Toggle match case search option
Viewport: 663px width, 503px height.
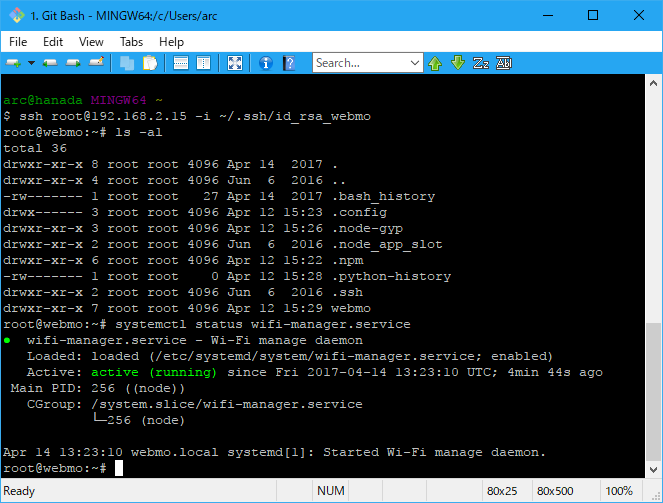[481, 63]
